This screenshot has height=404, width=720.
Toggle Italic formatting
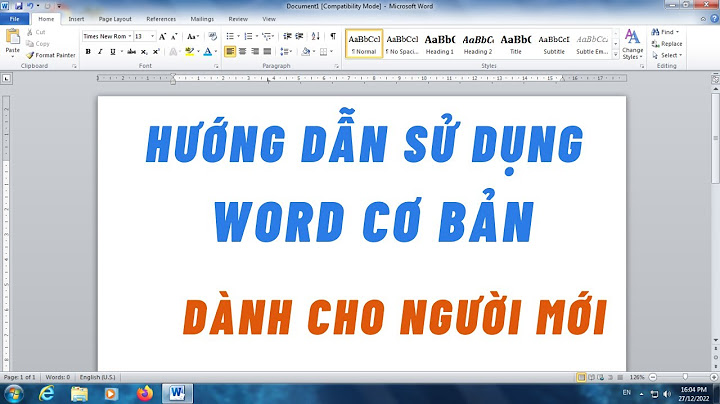tap(100, 51)
